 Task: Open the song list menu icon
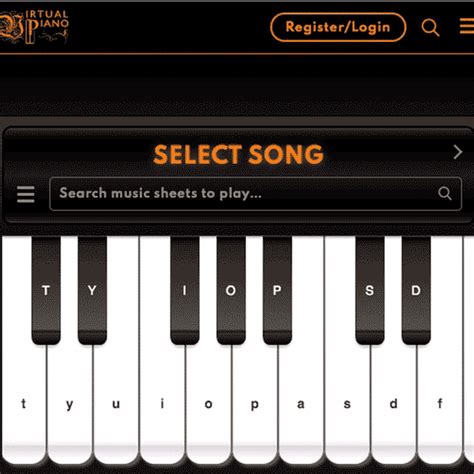tap(26, 194)
